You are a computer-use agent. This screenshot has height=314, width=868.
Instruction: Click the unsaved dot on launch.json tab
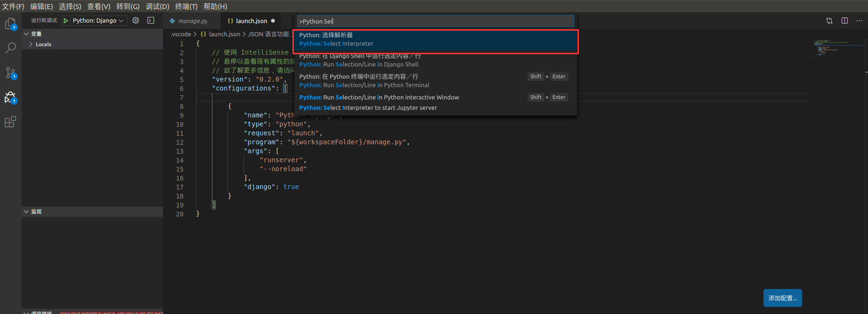(x=273, y=21)
